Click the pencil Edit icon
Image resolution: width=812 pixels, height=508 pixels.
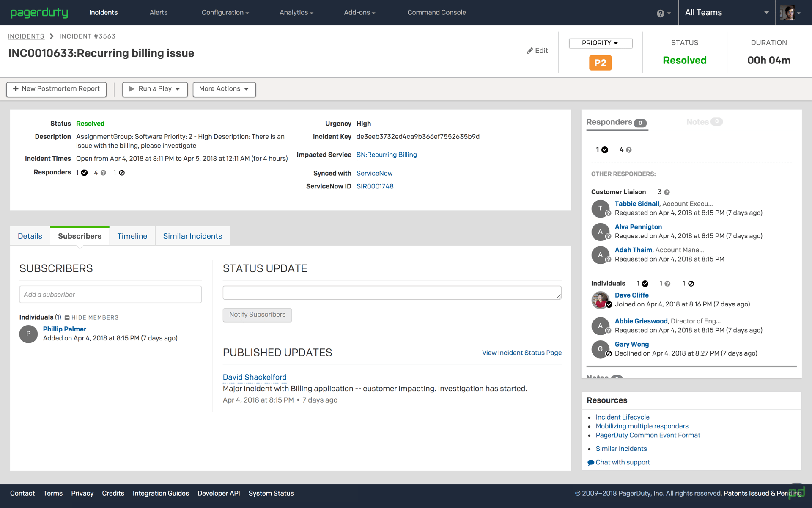(530, 51)
